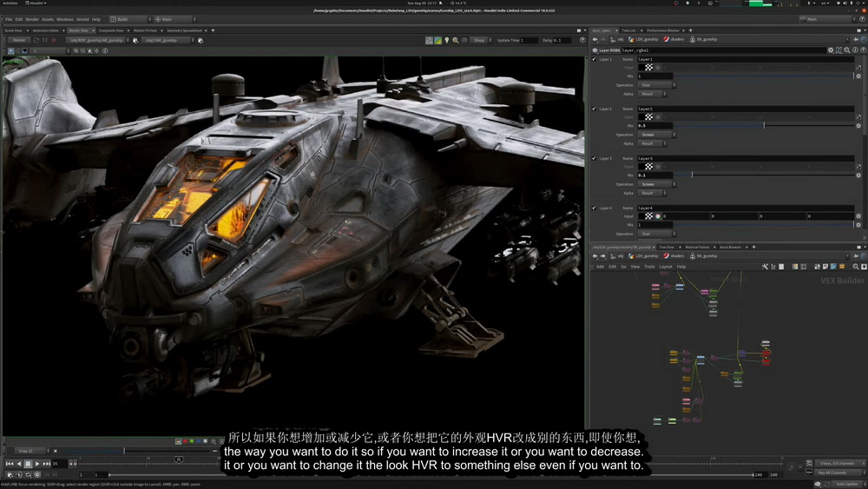
Task: Open the File menu
Action: point(9,19)
